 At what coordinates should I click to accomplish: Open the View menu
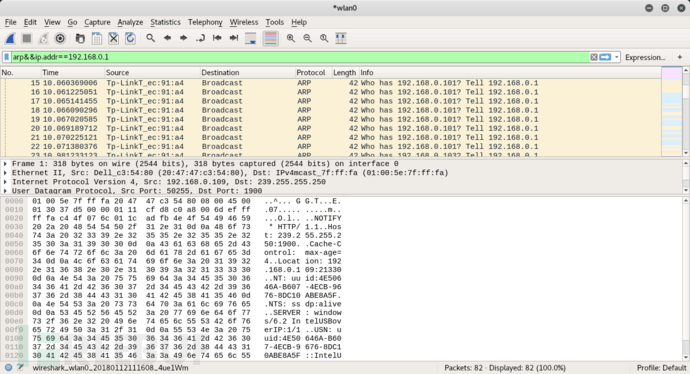[x=52, y=22]
